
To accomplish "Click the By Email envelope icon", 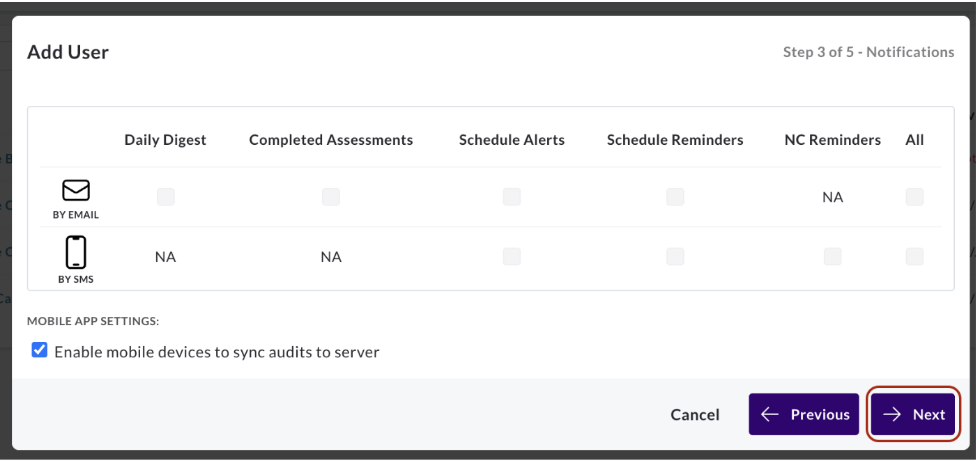I will tap(76, 190).
